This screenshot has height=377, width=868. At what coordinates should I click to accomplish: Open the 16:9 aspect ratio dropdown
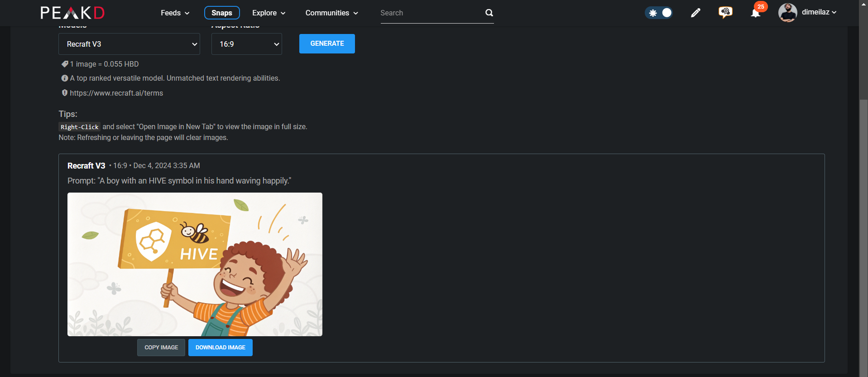(x=247, y=44)
